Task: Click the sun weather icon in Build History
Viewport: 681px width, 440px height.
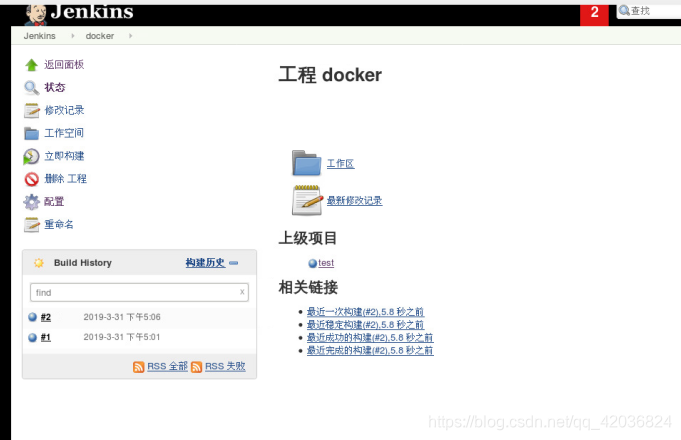Action: pyautogui.click(x=39, y=263)
